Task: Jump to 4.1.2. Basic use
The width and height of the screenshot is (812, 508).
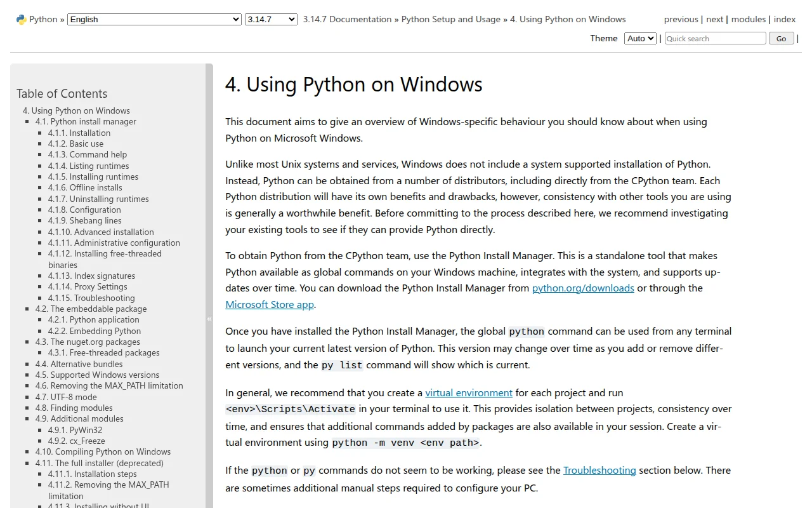Action: point(75,144)
